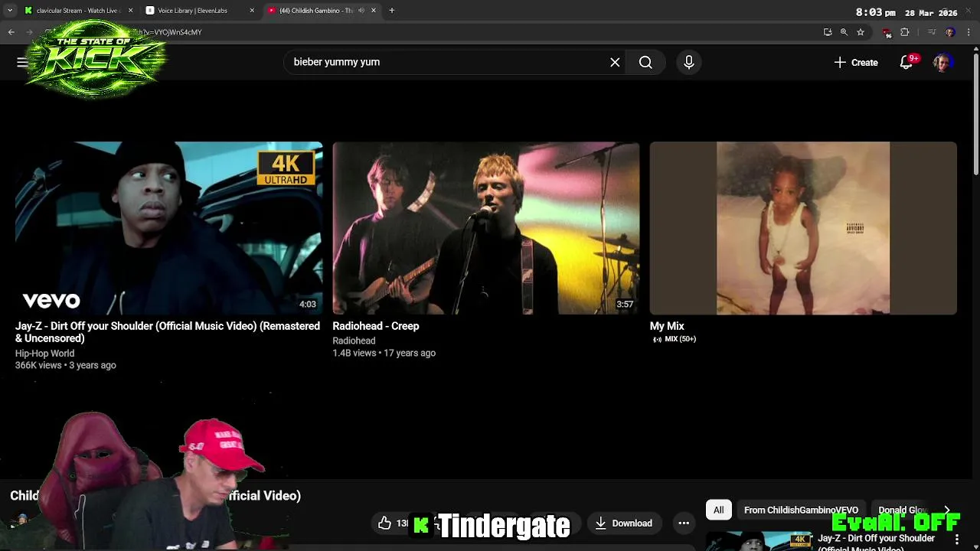Open the Jay-Z Dirt Off your Shoulder thumbnail

(x=168, y=228)
